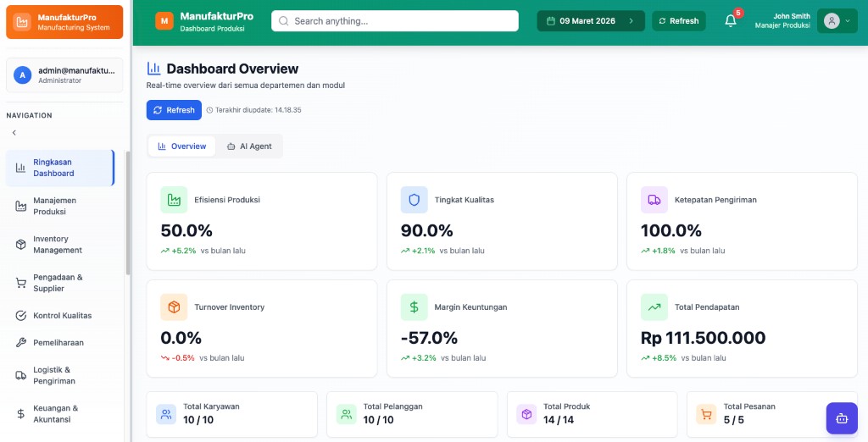
Task: Click the John Smith profile name
Action: pos(792,16)
